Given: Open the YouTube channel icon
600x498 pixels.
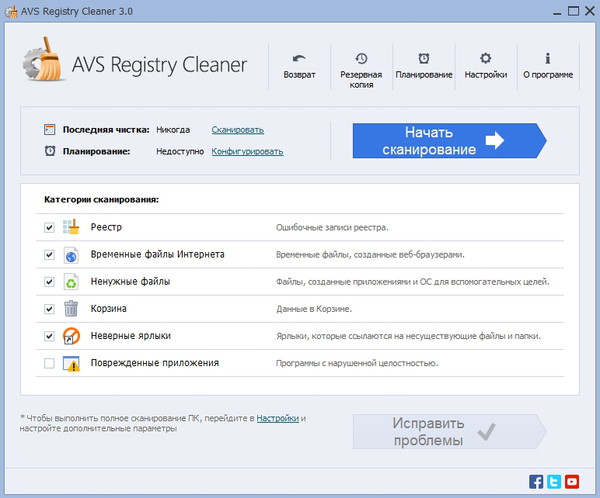Looking at the screenshot, I should 571,481.
